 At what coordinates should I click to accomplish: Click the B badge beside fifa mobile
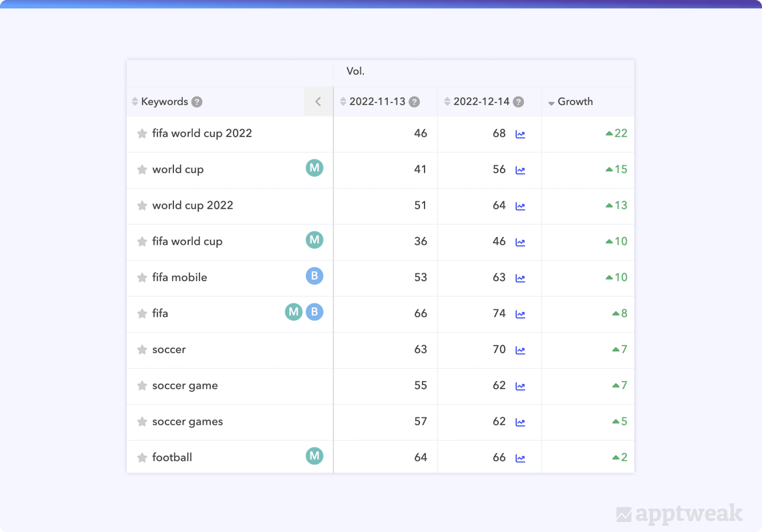(x=314, y=276)
